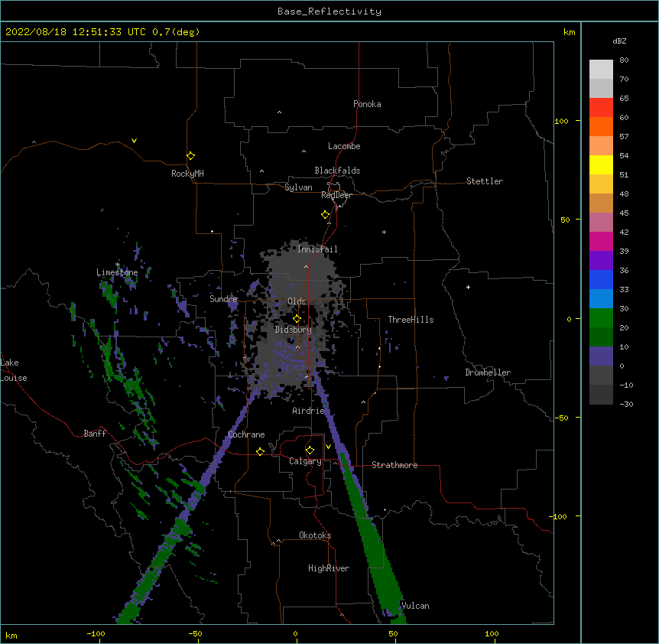Click the Cochrane label
Image resolution: width=659 pixels, height=644 pixels.
point(246,434)
